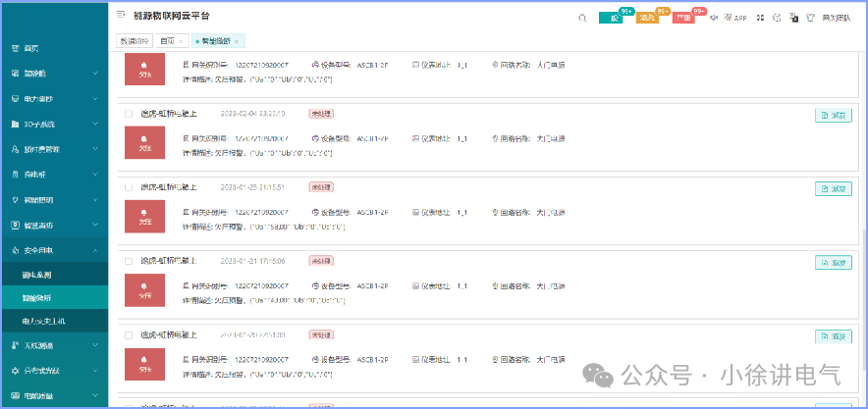Open the red 严重 alarm badge
The height and width of the screenshot is (409, 868).
tap(683, 18)
